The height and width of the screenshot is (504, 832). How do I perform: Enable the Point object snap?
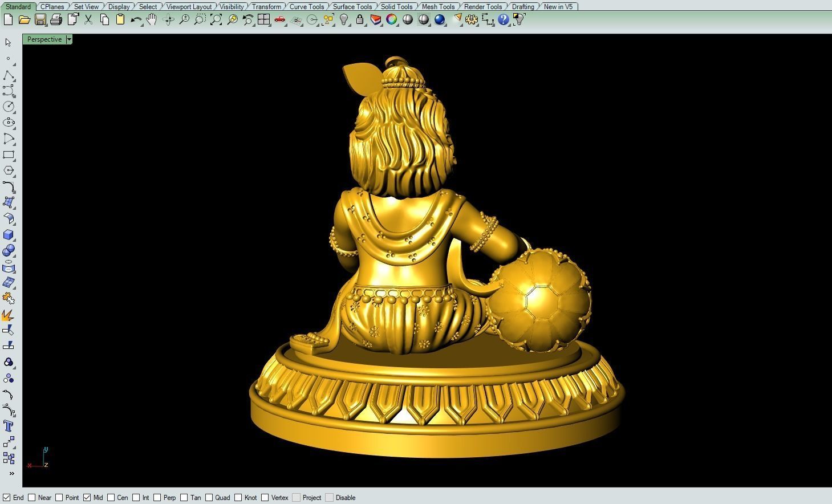(x=59, y=498)
